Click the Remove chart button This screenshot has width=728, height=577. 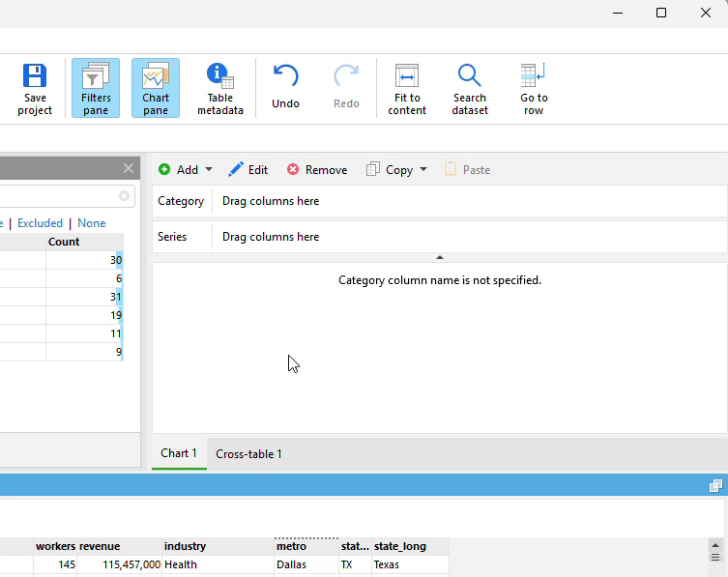[317, 170]
